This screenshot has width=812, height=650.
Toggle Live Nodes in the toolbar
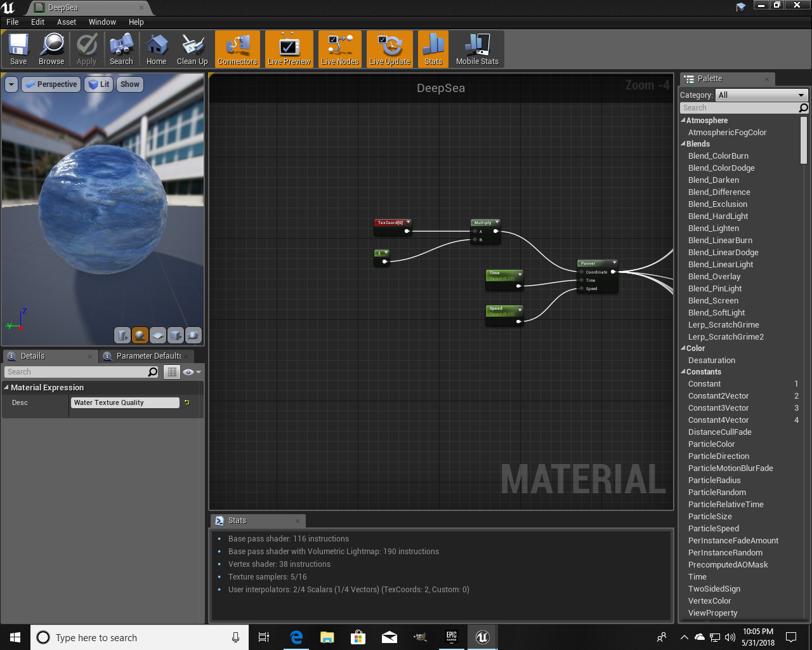[340, 50]
